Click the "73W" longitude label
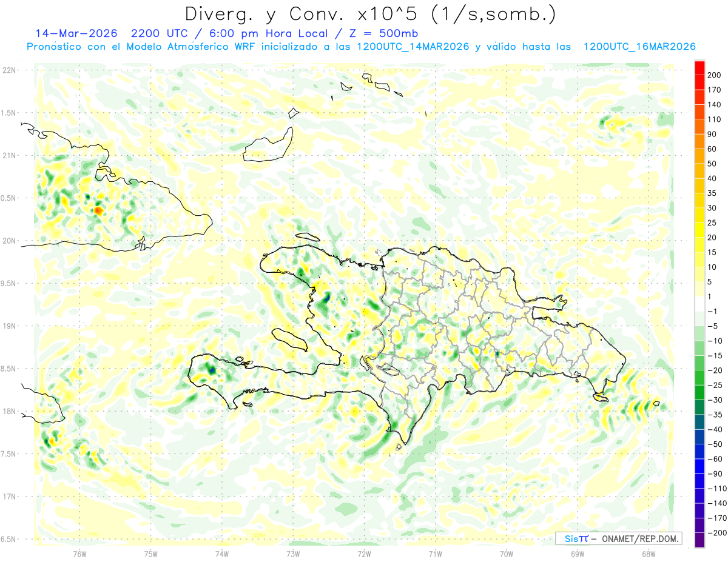The height and width of the screenshot is (562, 728). pos(293,554)
